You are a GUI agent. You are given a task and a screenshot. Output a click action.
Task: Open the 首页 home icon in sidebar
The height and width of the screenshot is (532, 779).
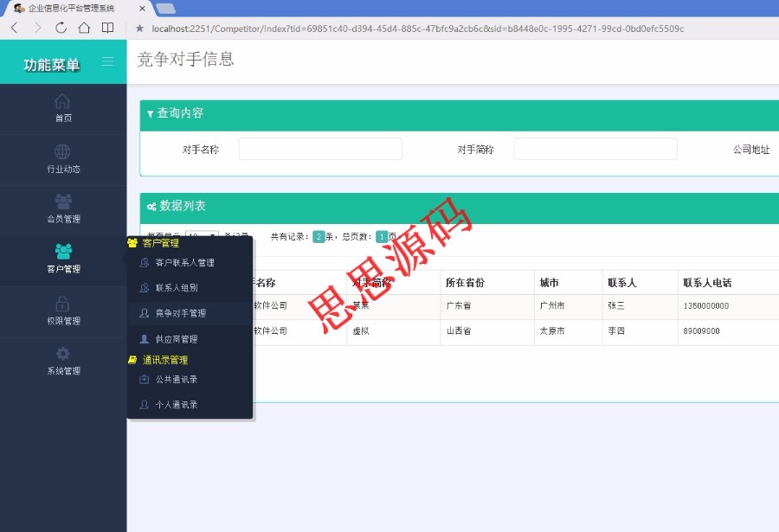(x=63, y=102)
